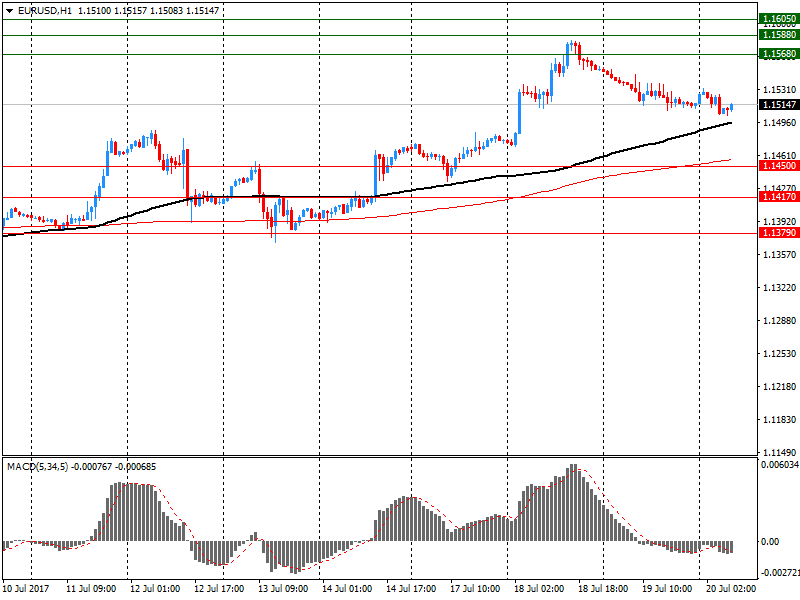Click the 19 Jul 10:00 time label
Image resolution: width=800 pixels, height=600 pixels.
click(667, 589)
